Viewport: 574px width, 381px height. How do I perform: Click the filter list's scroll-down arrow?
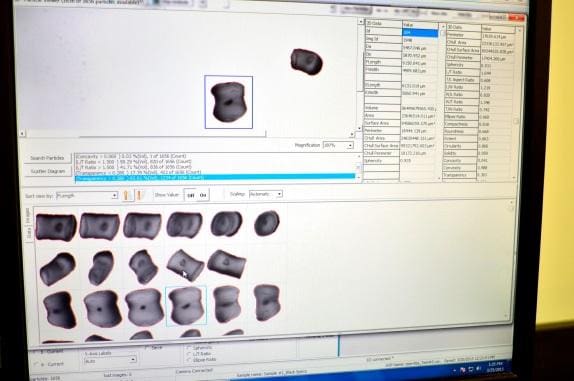[359, 178]
